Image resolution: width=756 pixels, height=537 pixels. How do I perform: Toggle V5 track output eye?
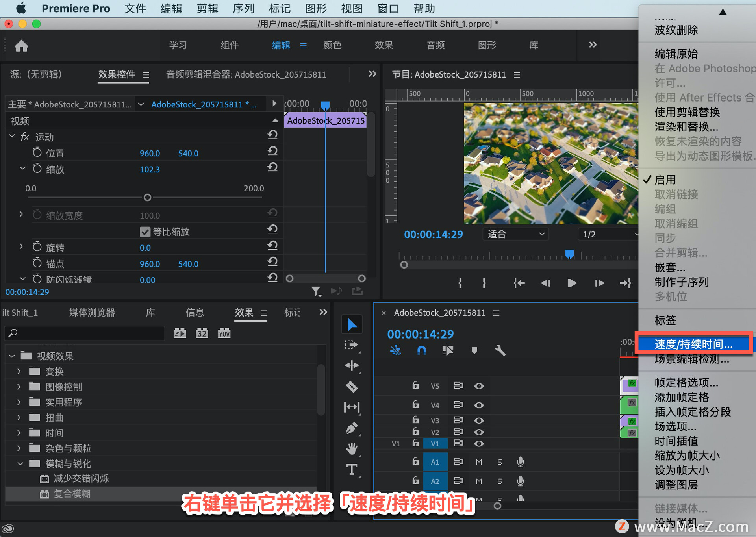[x=479, y=386]
